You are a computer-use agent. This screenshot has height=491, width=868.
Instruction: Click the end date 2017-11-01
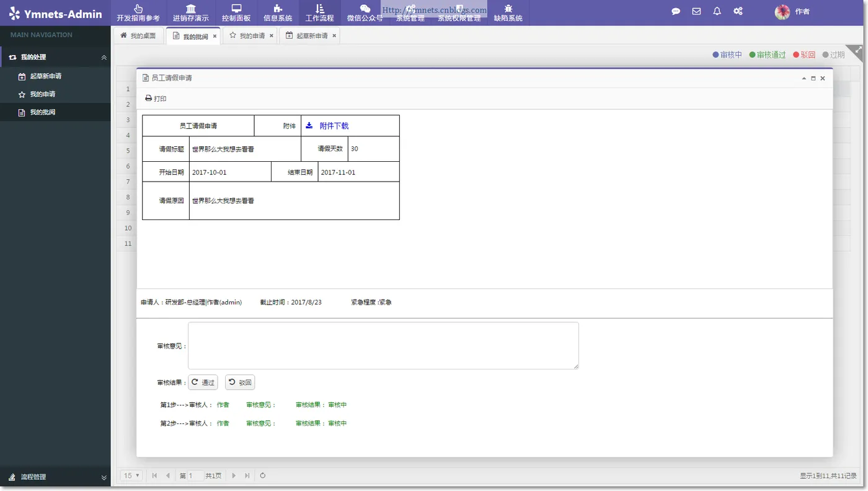(339, 172)
